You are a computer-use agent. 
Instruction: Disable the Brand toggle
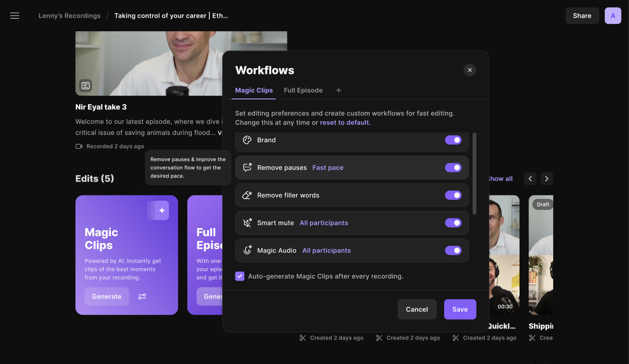click(453, 140)
